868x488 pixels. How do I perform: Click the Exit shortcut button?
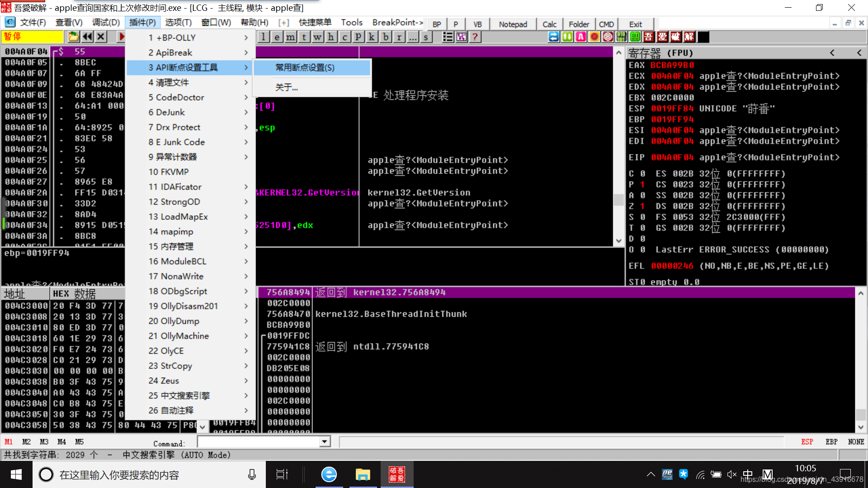635,24
